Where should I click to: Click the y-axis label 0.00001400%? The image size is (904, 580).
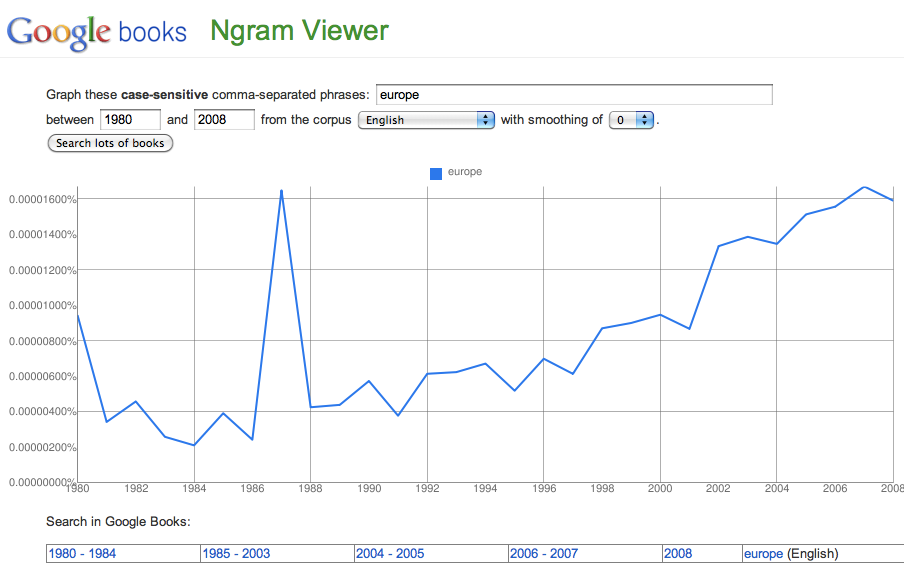[x=42, y=235]
